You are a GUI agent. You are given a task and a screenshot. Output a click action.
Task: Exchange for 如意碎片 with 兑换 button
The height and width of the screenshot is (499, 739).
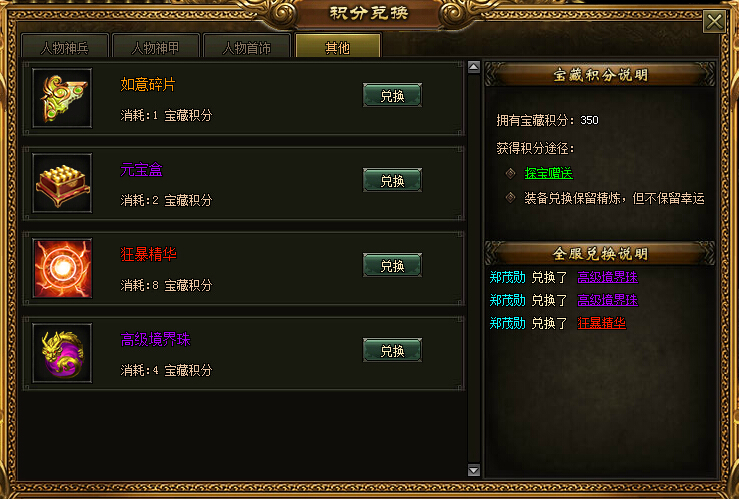coord(392,95)
